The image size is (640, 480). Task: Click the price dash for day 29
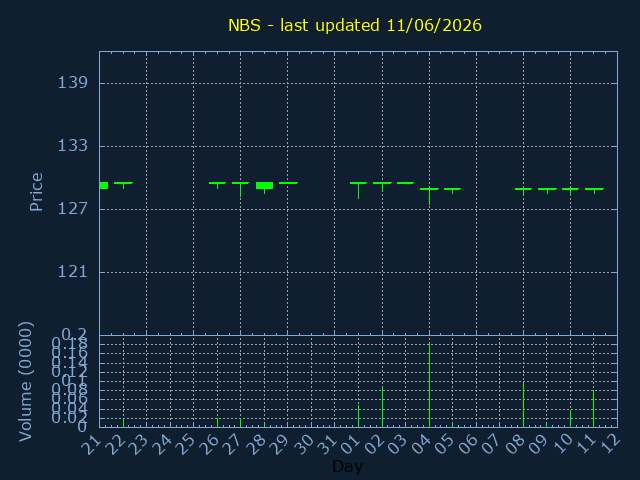coord(288,183)
